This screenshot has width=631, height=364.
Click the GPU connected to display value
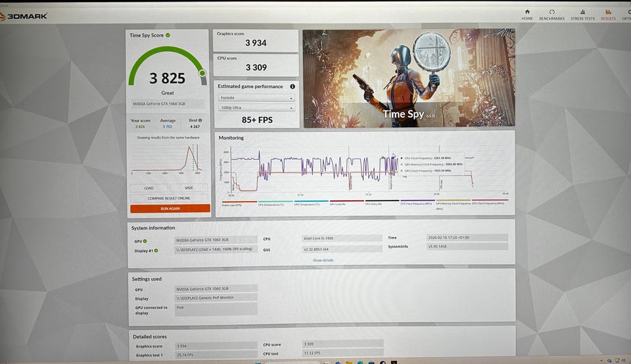click(216, 309)
